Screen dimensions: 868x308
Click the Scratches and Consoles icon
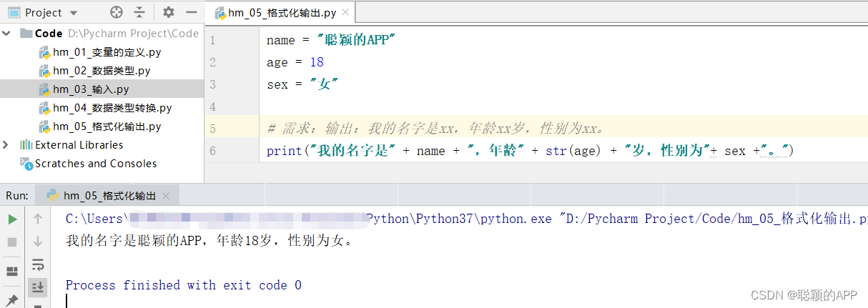tap(26, 164)
